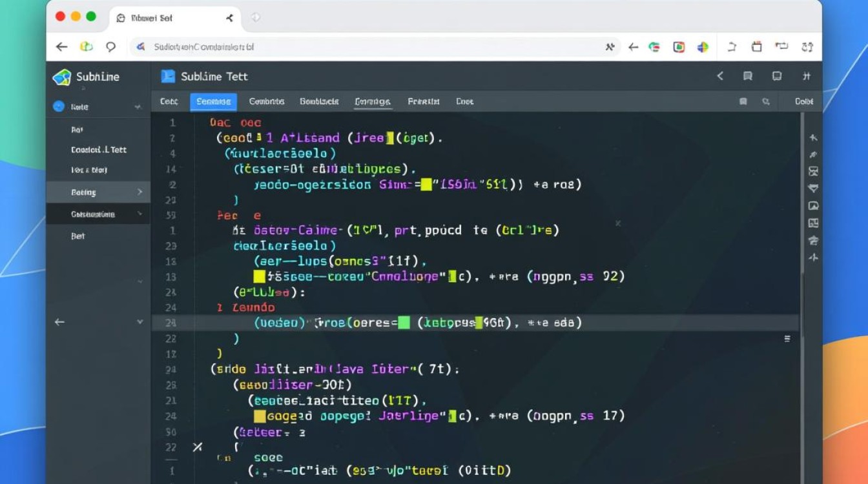Toggle the modified-file marker on the bottom line

point(198,447)
